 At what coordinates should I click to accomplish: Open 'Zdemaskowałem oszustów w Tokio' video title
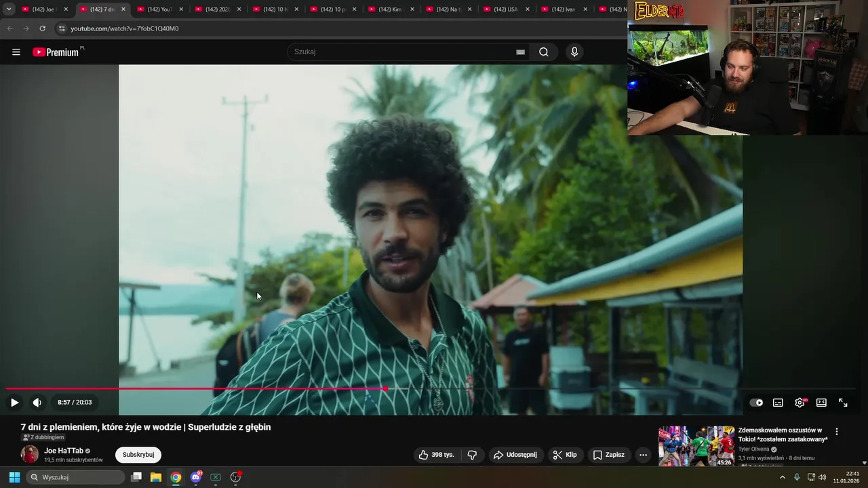(783, 434)
